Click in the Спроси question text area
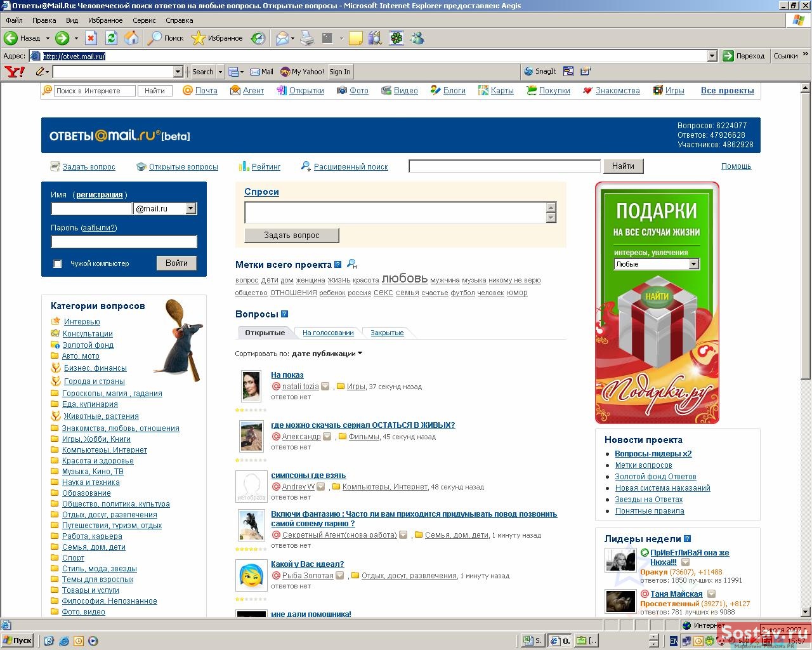812x650 pixels. click(x=395, y=213)
